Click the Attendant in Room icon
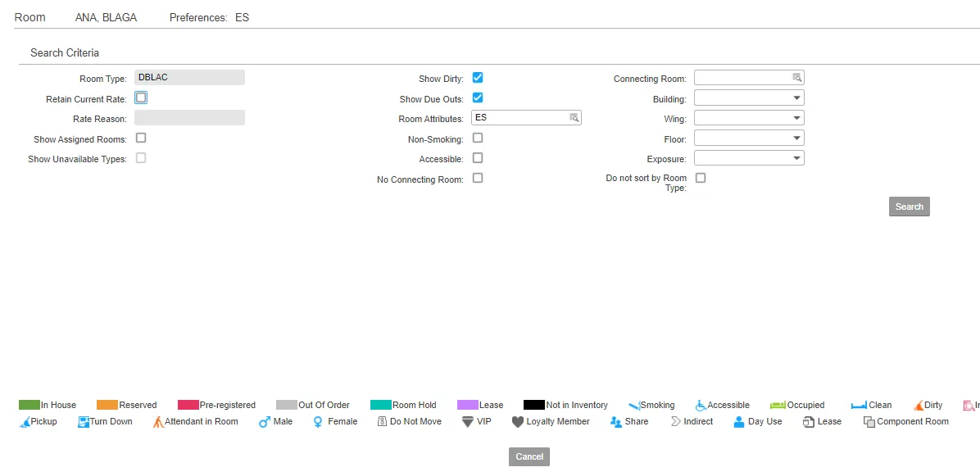 (x=158, y=422)
